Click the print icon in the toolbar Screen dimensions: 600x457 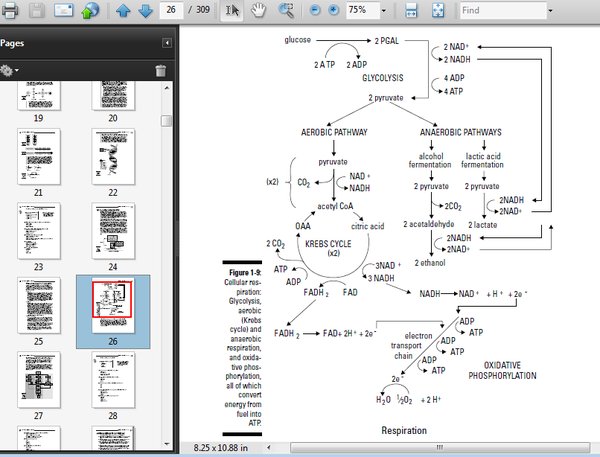[8, 11]
